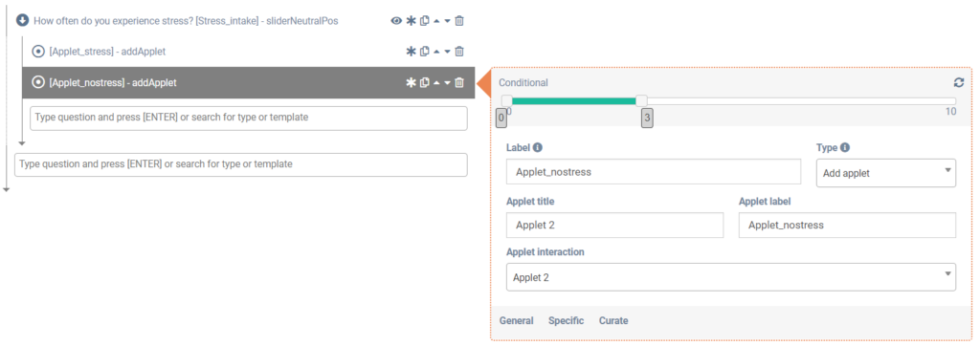Mark Applet_nostress as required with asterisk
This screenshot has height=346, width=980.
(x=411, y=82)
